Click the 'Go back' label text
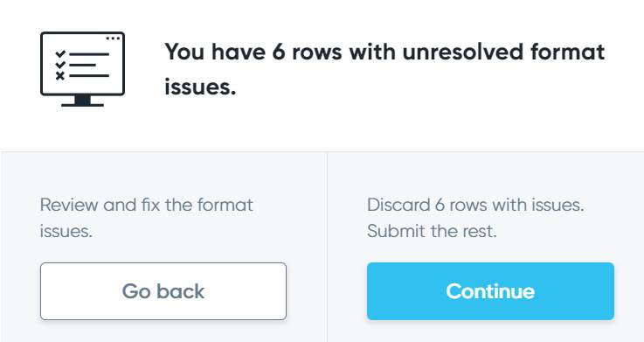The height and width of the screenshot is (342, 644). pos(163,291)
